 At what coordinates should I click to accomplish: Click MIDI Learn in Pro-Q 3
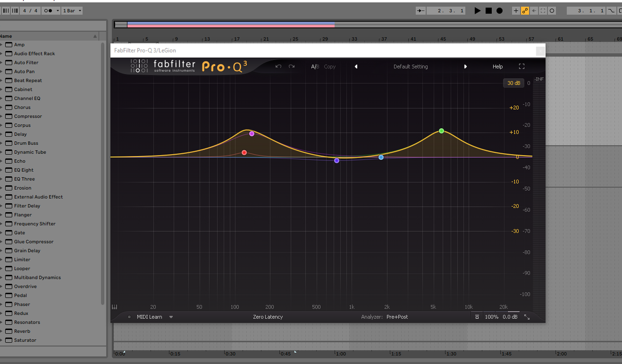(149, 317)
